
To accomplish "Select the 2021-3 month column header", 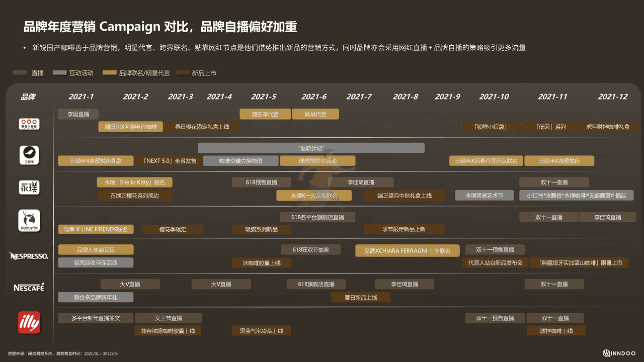I will pyautogui.click(x=181, y=97).
